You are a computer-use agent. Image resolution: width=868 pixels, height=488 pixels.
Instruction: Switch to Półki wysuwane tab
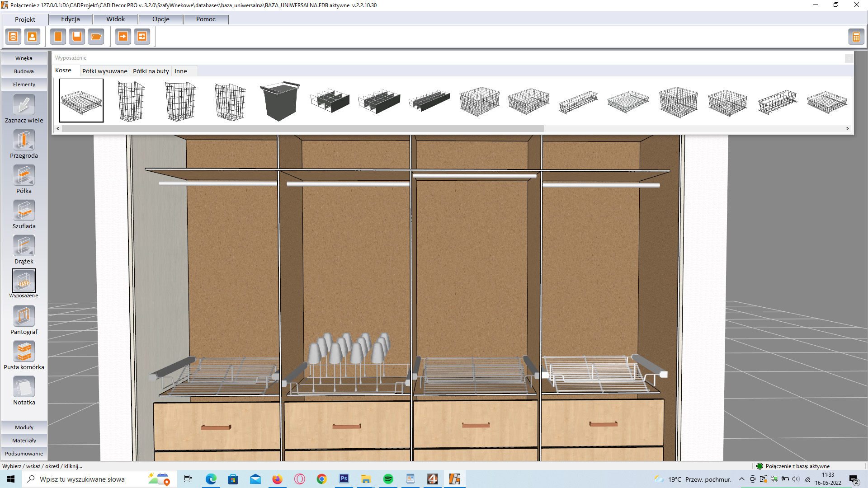[x=104, y=71]
